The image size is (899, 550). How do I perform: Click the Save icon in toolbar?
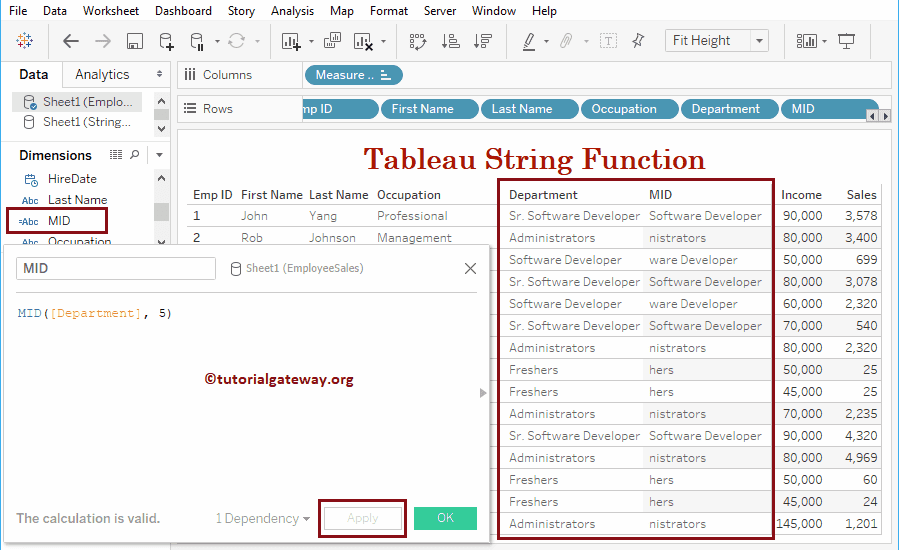pos(135,41)
